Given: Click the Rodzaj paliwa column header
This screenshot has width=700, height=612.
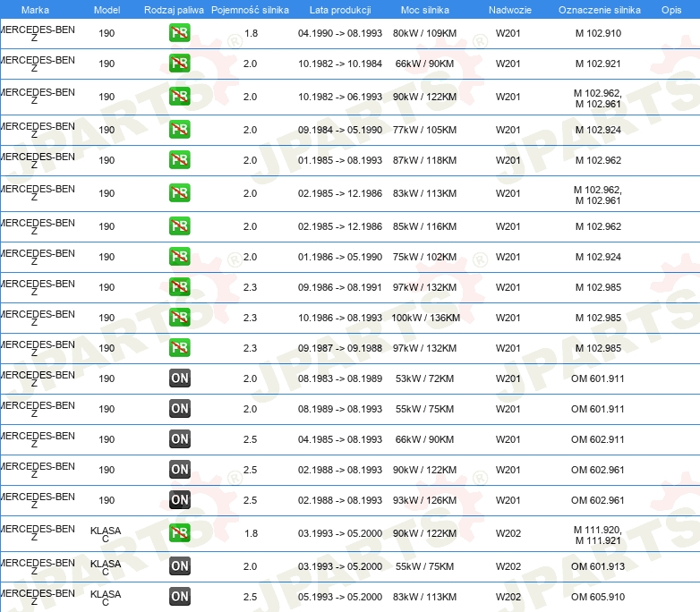Looking at the screenshot, I should pyautogui.click(x=174, y=10).
